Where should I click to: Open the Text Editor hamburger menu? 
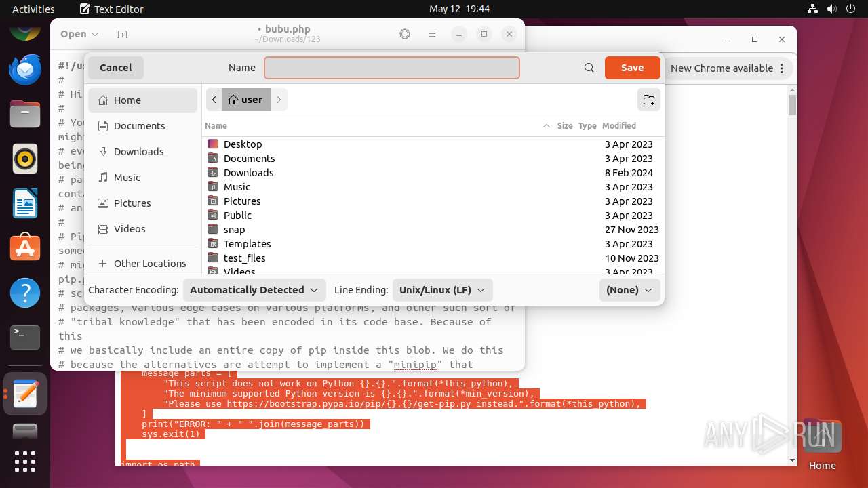(432, 34)
